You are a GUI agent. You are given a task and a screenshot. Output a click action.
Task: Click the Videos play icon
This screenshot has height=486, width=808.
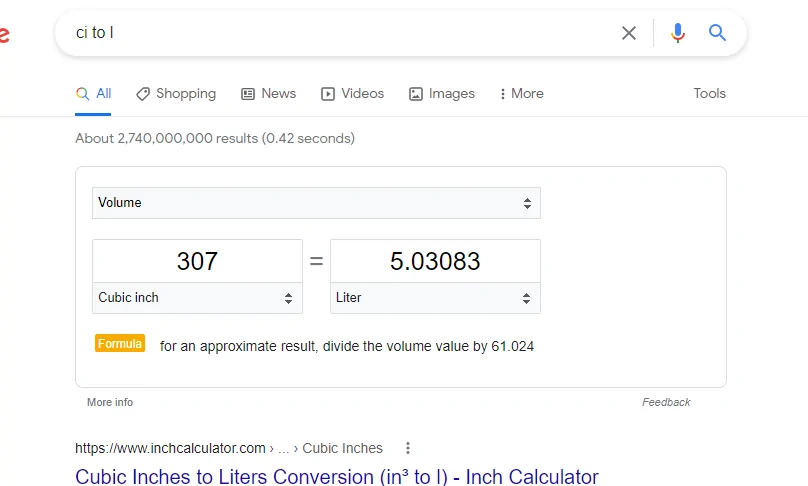point(328,94)
